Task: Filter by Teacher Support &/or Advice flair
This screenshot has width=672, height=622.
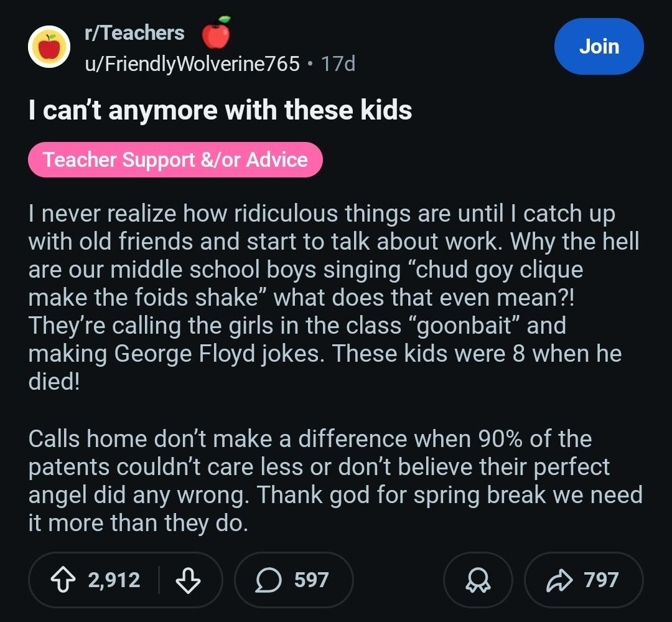Action: coord(175,160)
